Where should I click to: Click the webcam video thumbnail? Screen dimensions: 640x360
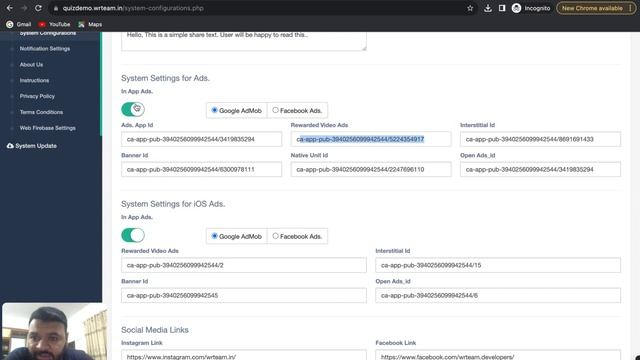point(54,331)
